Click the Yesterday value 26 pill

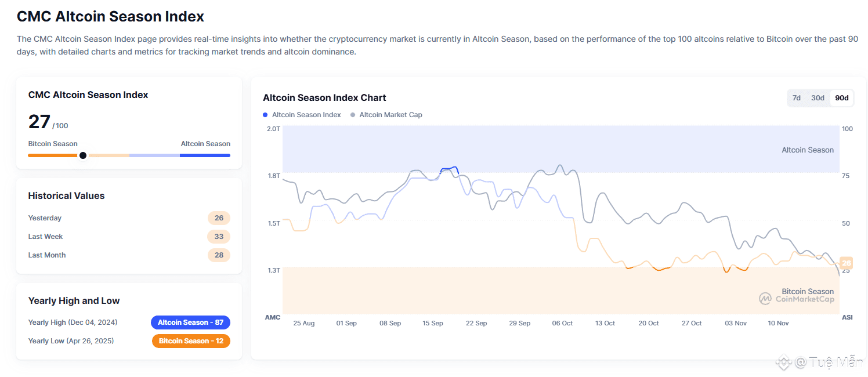[219, 218]
